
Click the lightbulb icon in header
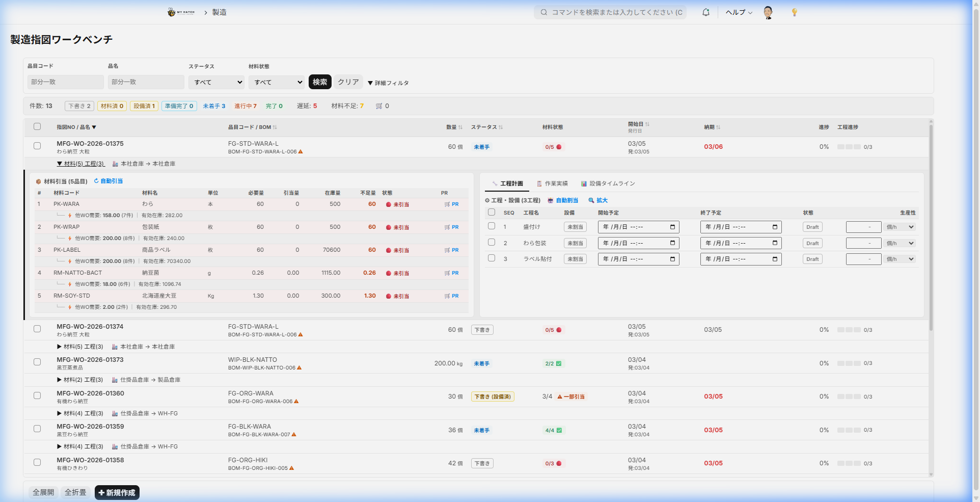(794, 12)
